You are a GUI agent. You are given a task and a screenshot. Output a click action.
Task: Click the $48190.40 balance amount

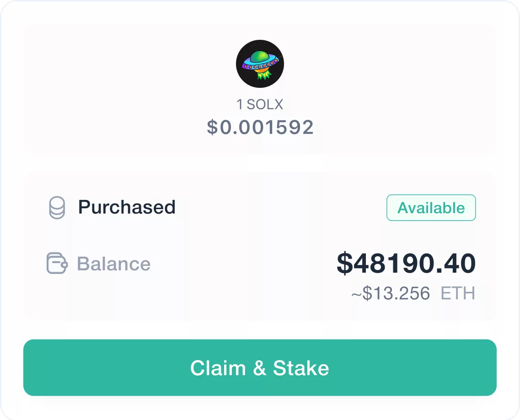point(406,263)
